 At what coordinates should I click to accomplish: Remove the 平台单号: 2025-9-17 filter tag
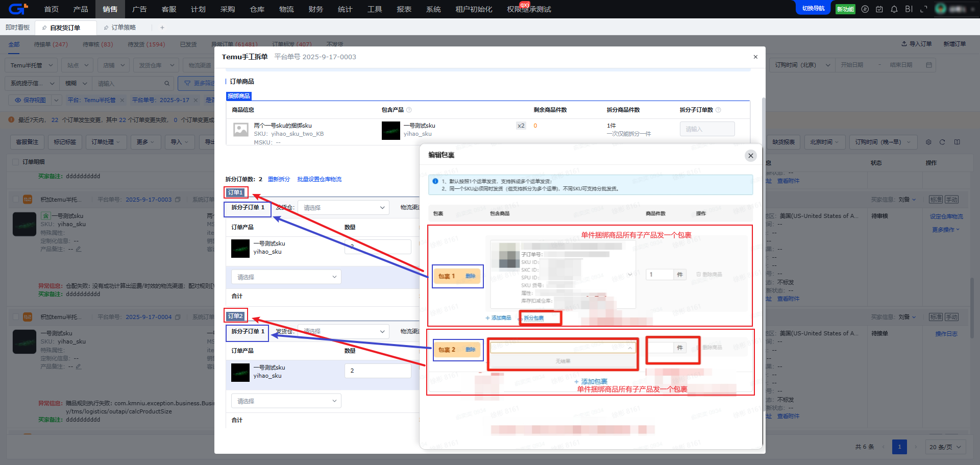195,100
